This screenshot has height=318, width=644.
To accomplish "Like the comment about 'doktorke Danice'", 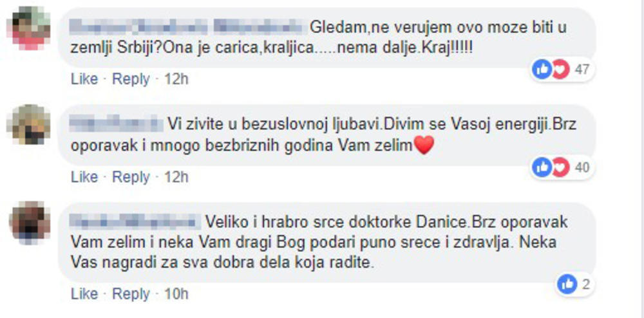I will pyautogui.click(x=84, y=294).
